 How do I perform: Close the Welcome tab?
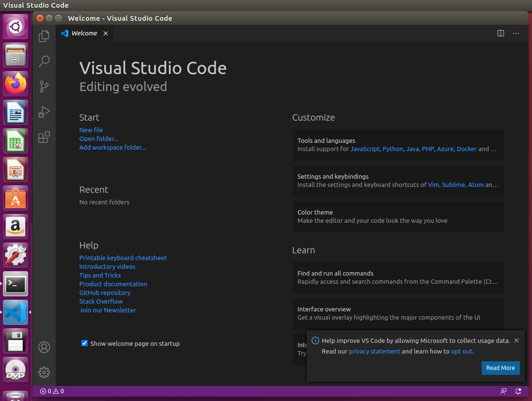(x=106, y=33)
